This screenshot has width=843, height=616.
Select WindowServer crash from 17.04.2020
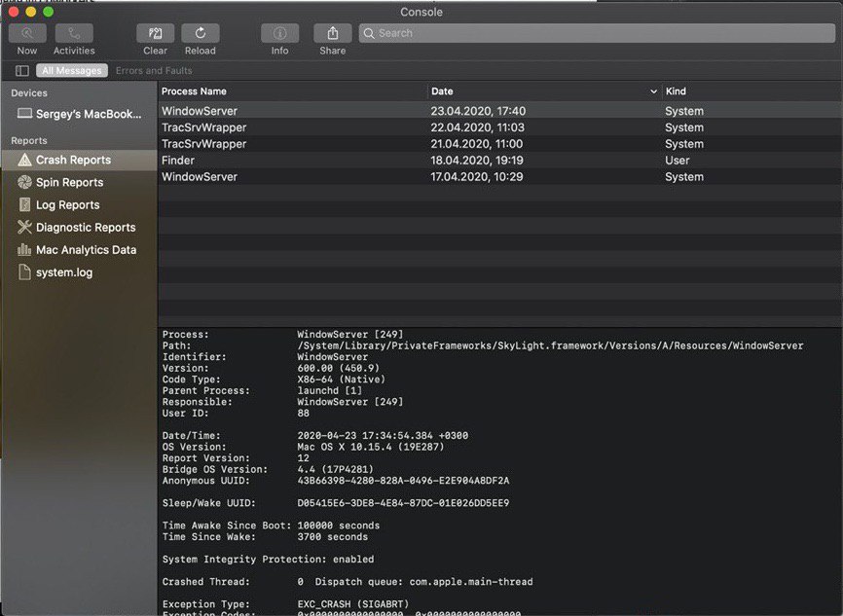(x=500, y=177)
